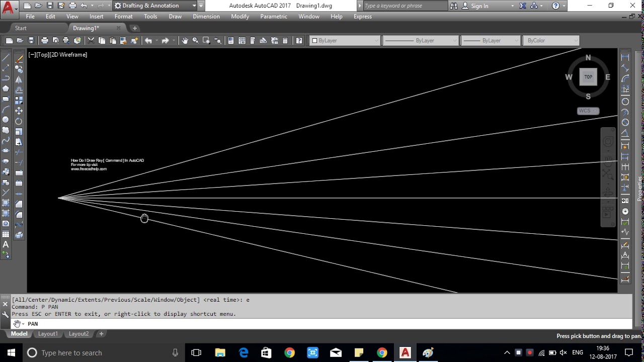
Task: Click the [Top] view control label
Action: [x=42, y=55]
